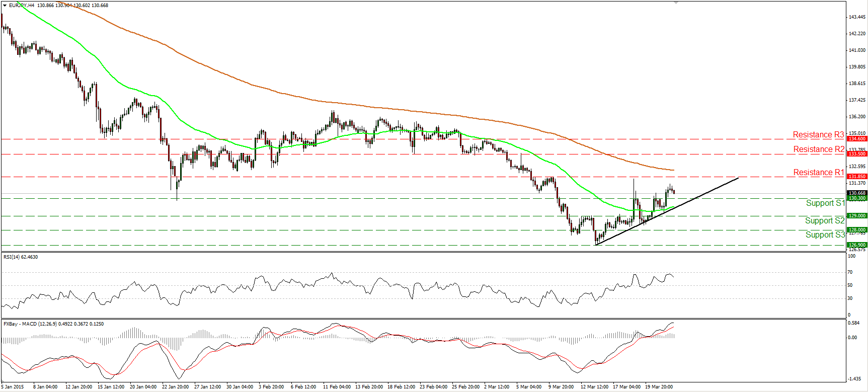Select the Support S1 label
This screenshot has width=868, height=392.
point(825,203)
